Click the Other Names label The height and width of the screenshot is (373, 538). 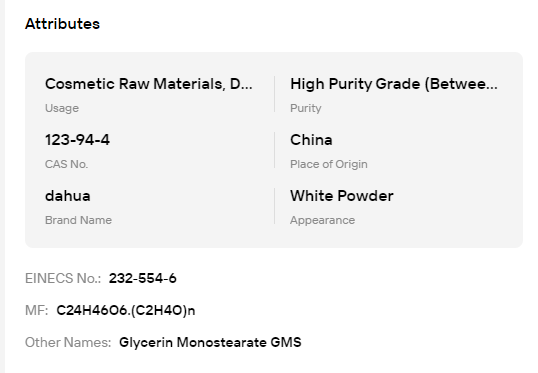tap(68, 342)
